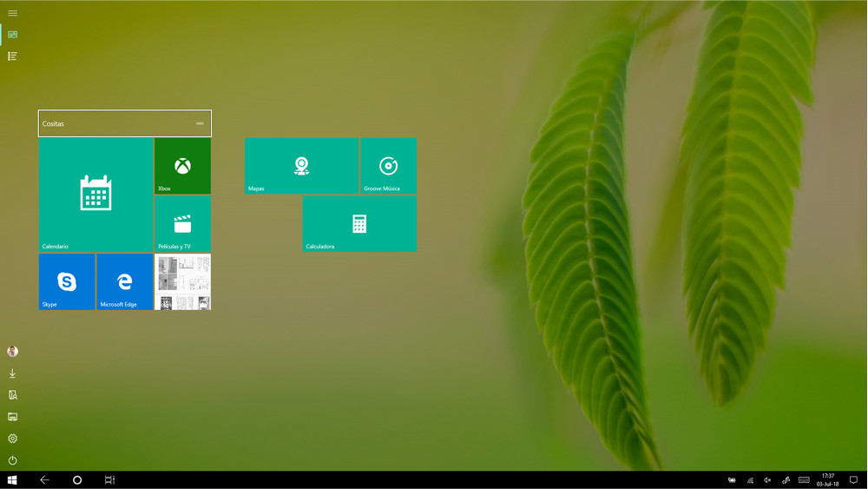868x489 pixels.
Task: Open Task View on taskbar
Action: (109, 479)
